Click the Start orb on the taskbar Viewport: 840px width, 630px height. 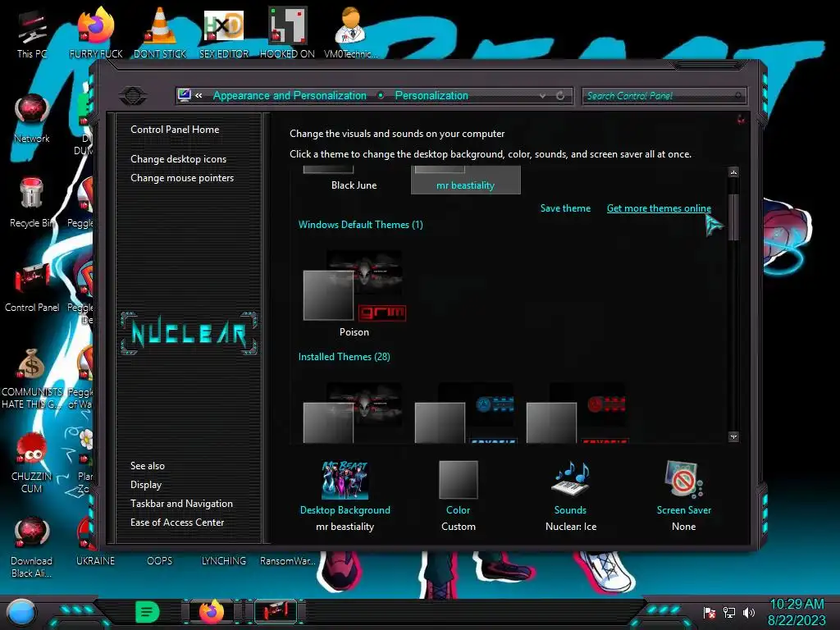pyautogui.click(x=21, y=613)
